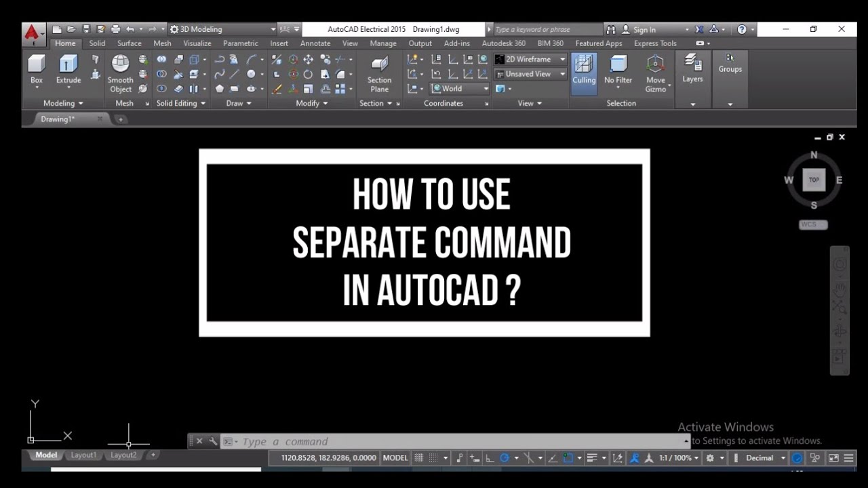Switch to the Solid ribbon tab
Screen dimensions: 868x488
tap(97, 43)
